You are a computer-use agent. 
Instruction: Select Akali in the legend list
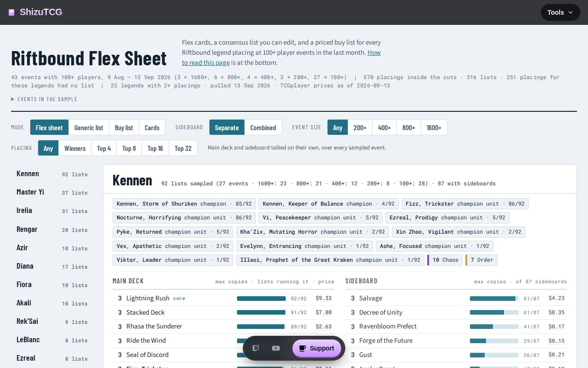click(x=52, y=303)
